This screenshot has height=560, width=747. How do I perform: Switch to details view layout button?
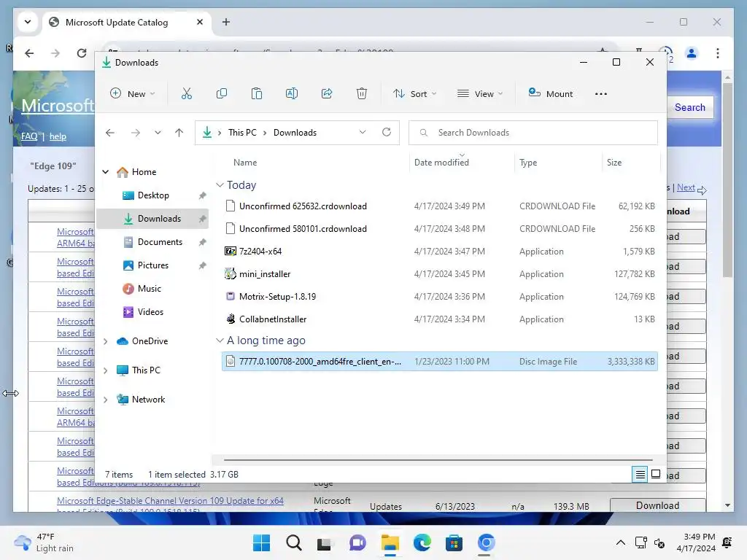click(640, 474)
